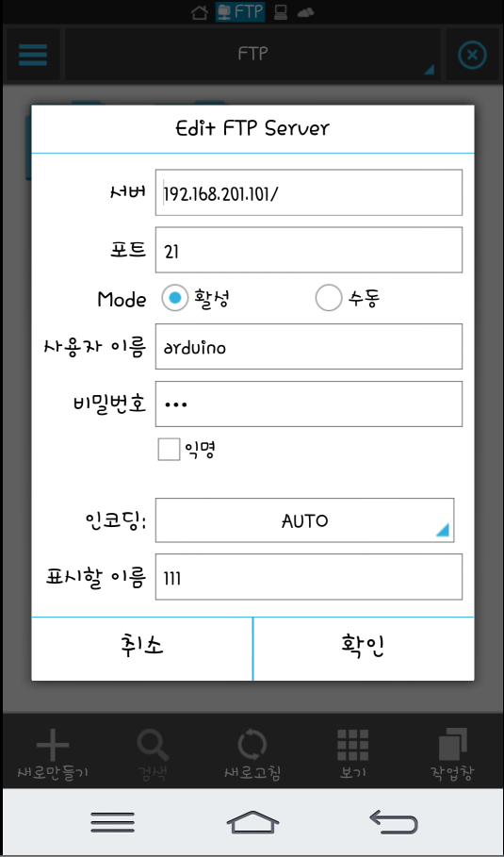Viewport: 504px width, 857px height.
Task: Open the 인코딩 AUTO dropdown
Action: (304, 520)
